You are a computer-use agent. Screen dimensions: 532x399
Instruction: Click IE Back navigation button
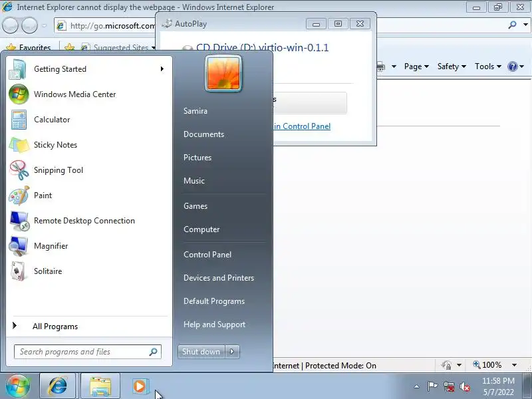click(x=10, y=25)
